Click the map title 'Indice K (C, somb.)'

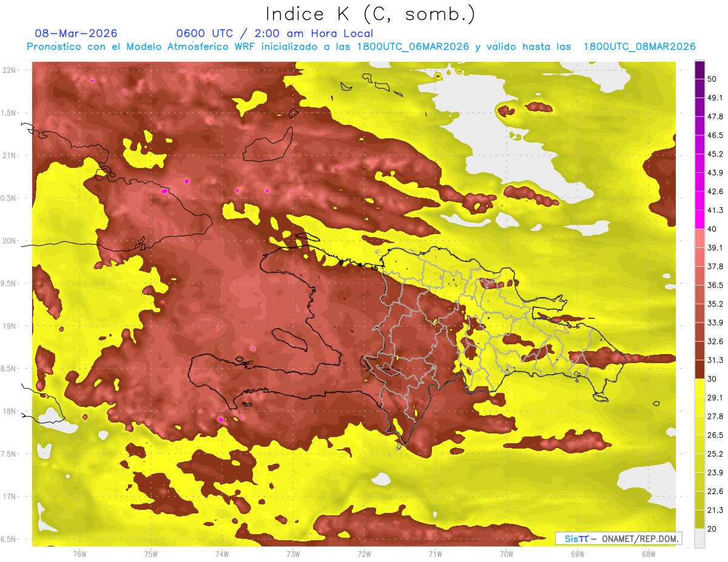pos(371,14)
